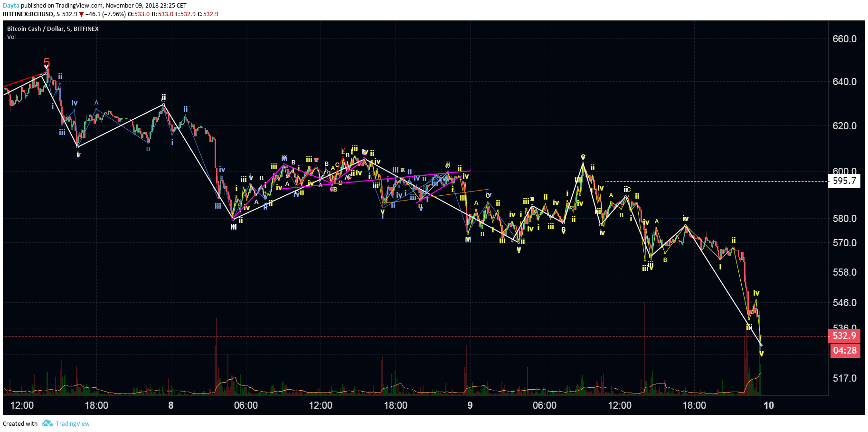The width and height of the screenshot is (868, 432).
Task: Click the first 12:00 time axis label
Action: (x=22, y=405)
